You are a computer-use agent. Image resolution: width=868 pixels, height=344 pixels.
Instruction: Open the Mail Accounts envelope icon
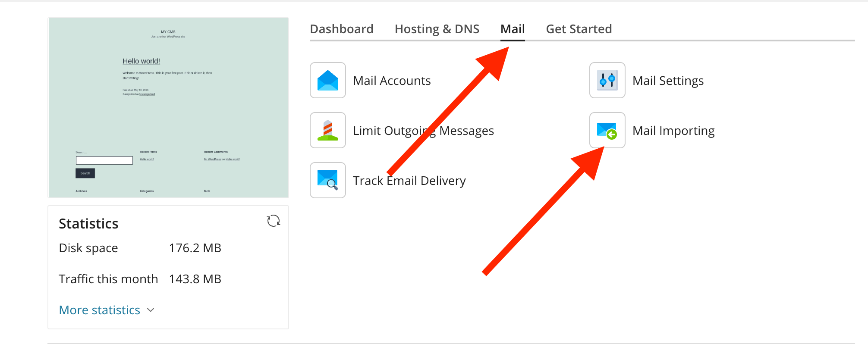tap(327, 80)
